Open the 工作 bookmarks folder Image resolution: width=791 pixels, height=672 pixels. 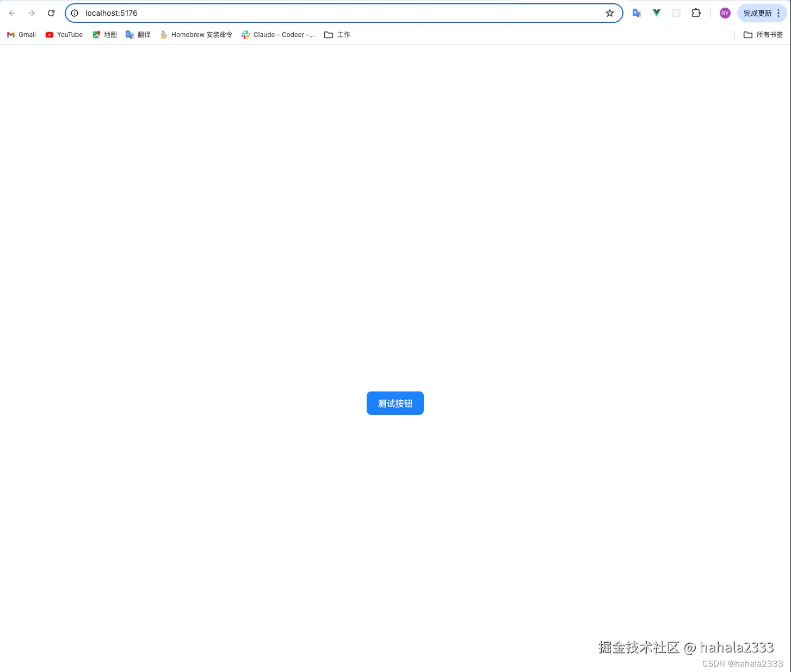tap(337, 34)
